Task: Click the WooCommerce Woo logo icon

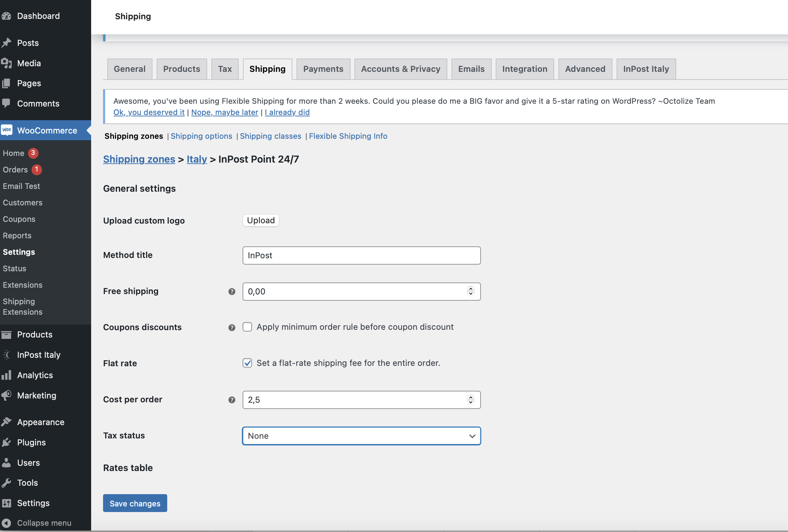Action: [x=7, y=130]
